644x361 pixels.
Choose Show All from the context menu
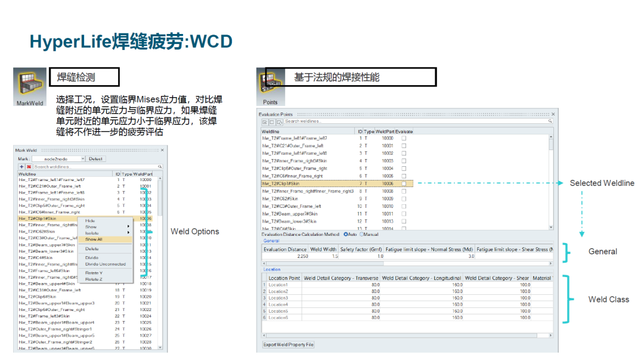[94, 239]
